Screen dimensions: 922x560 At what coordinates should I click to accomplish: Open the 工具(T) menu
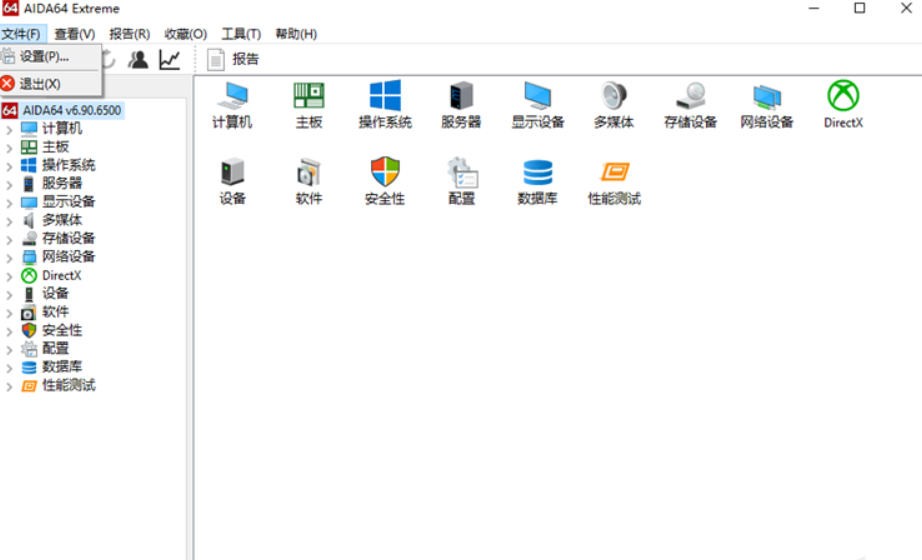click(x=241, y=34)
